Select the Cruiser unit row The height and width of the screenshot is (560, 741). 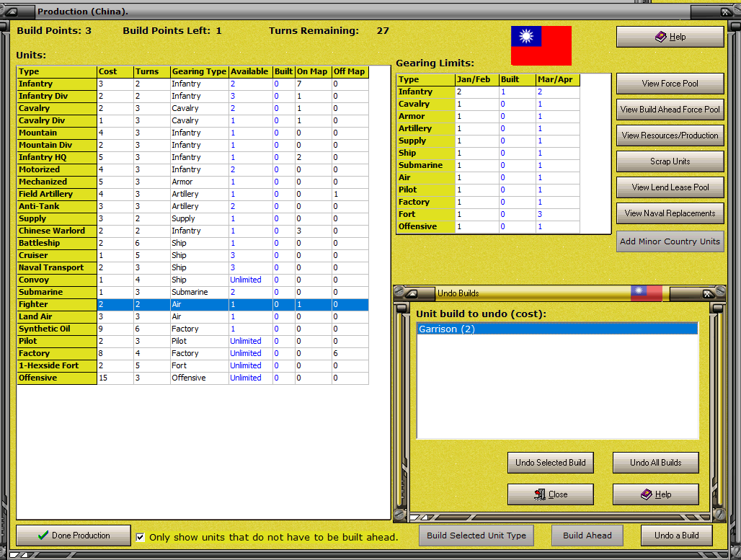pyautogui.click(x=192, y=256)
